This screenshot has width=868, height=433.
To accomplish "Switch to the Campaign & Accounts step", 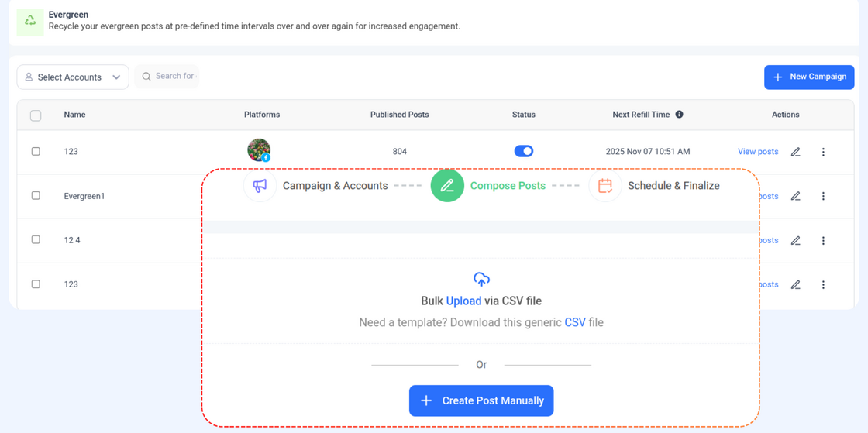I will 335,186.
